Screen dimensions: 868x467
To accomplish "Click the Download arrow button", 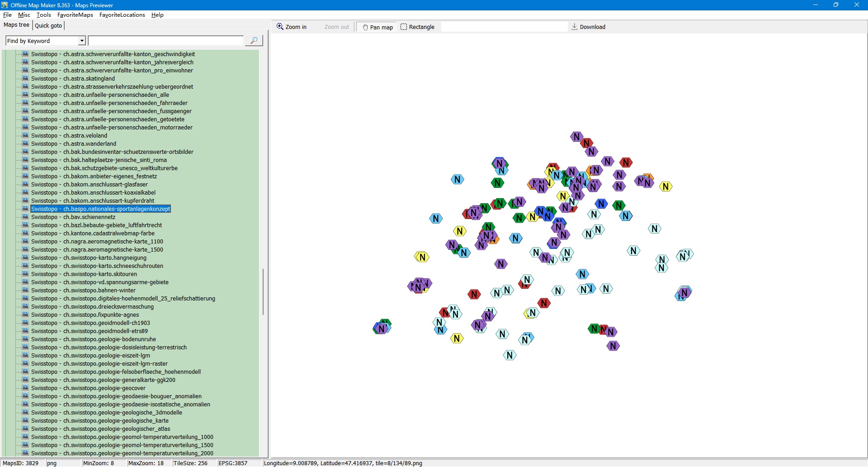I will (588, 27).
